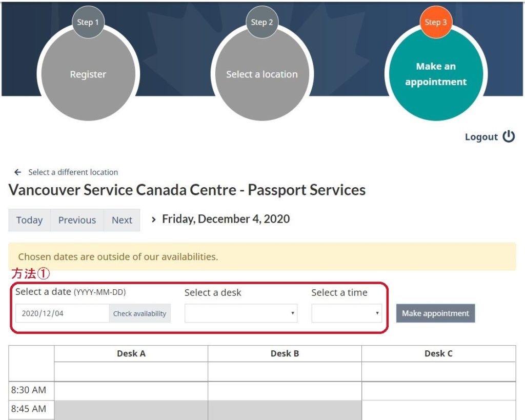The image size is (525, 420).
Task: Open the Select a time dropdown
Action: [x=347, y=313]
